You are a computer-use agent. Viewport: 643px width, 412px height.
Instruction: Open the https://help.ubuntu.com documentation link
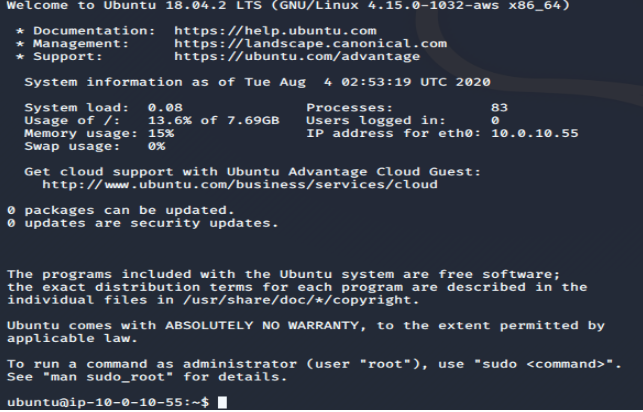pos(275,31)
